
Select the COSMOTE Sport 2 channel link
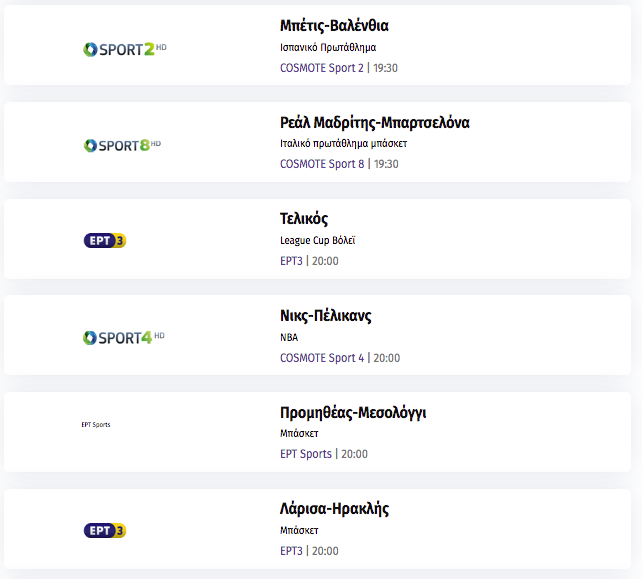point(322,68)
